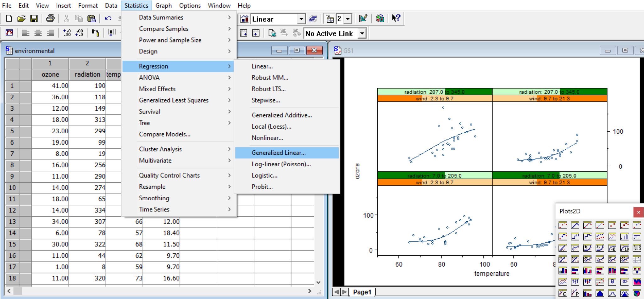644x299 pixels.
Task: Choose Generalized Linear... from Regression submenu
Action: (279, 153)
